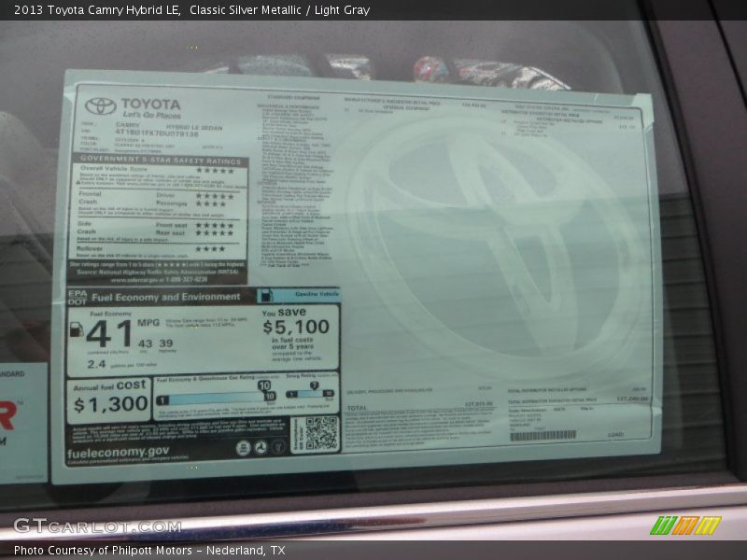Viewport: 747px width, 560px height.
Task: Click the 39 highway MPG value
Action: tap(166, 343)
